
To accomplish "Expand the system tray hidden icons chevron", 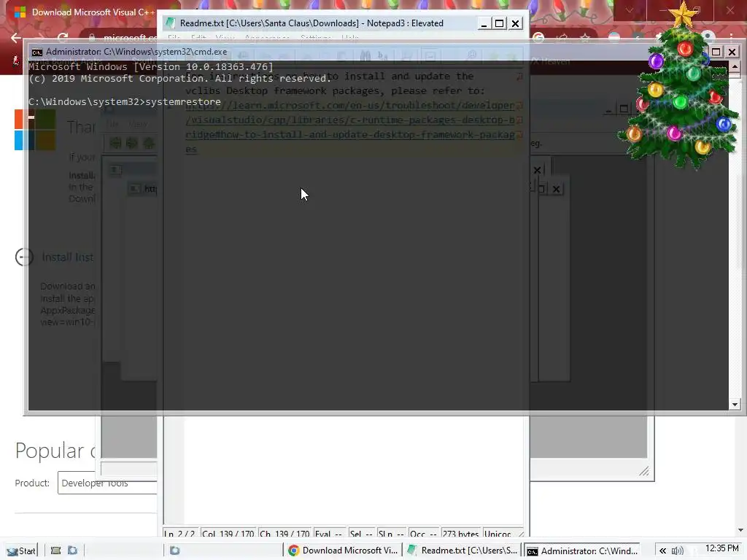I will (662, 551).
